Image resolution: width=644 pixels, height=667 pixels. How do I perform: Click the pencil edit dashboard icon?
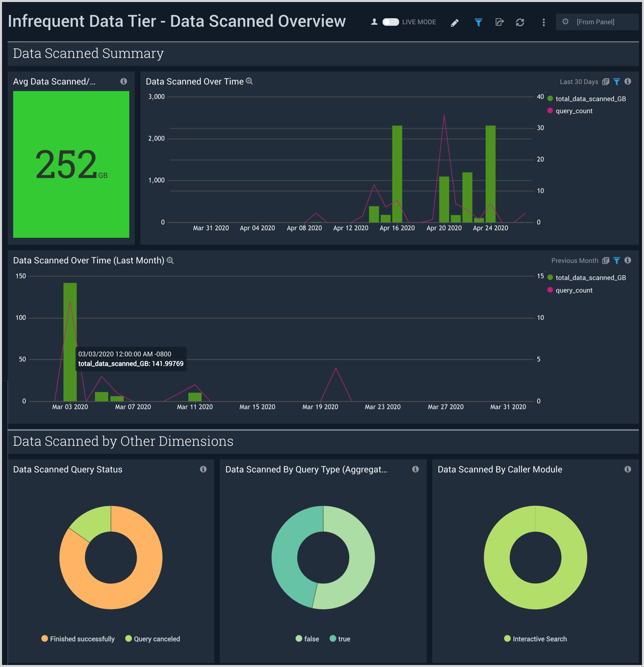pyautogui.click(x=454, y=23)
